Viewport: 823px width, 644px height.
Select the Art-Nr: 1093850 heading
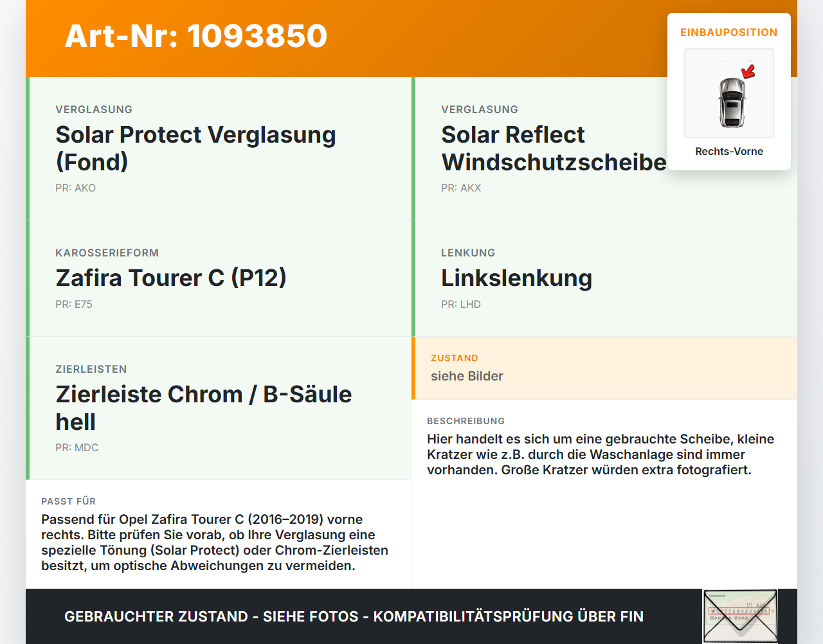coord(196,36)
